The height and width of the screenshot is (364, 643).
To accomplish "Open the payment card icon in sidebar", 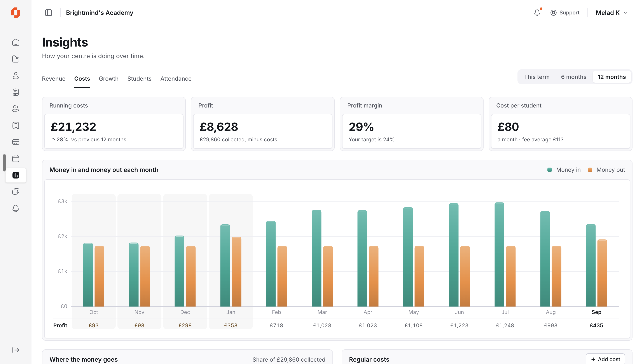I will 16,142.
